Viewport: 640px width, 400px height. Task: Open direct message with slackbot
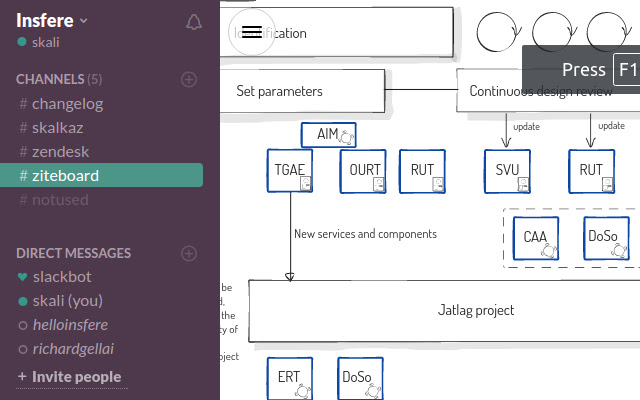(62, 277)
